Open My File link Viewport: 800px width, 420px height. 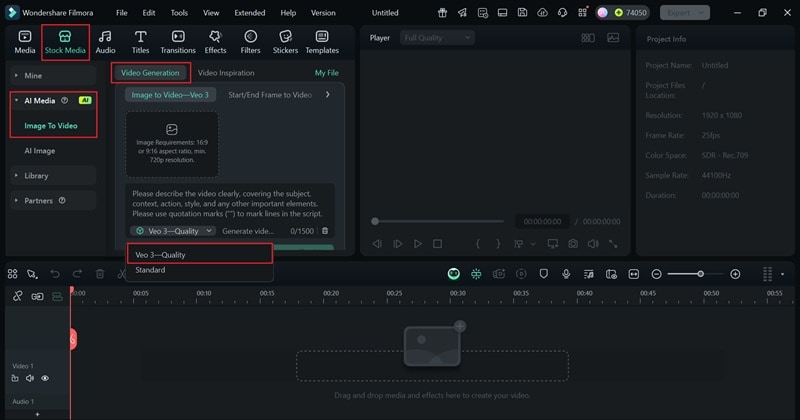tap(327, 72)
